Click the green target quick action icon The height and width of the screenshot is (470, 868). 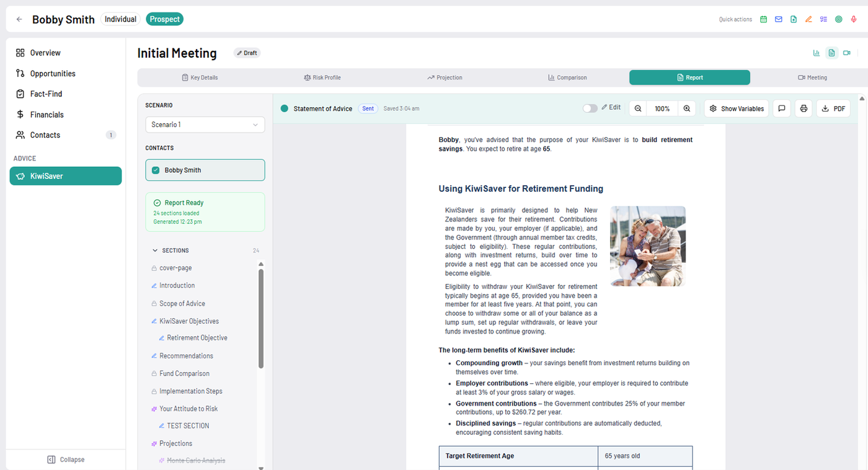click(x=838, y=19)
